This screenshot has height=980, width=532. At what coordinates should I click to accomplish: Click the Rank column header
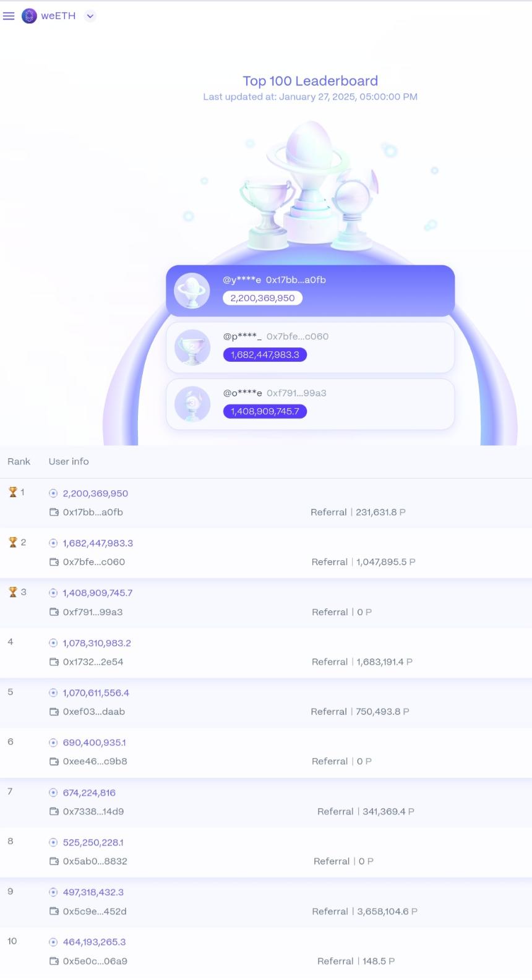[x=19, y=461]
